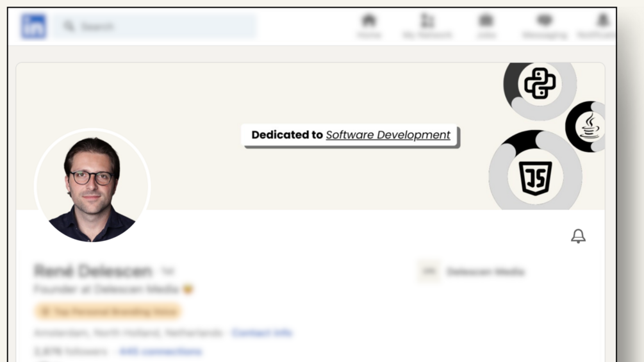Click the profile name heading
Screen dimensions: 644x362
(x=93, y=271)
